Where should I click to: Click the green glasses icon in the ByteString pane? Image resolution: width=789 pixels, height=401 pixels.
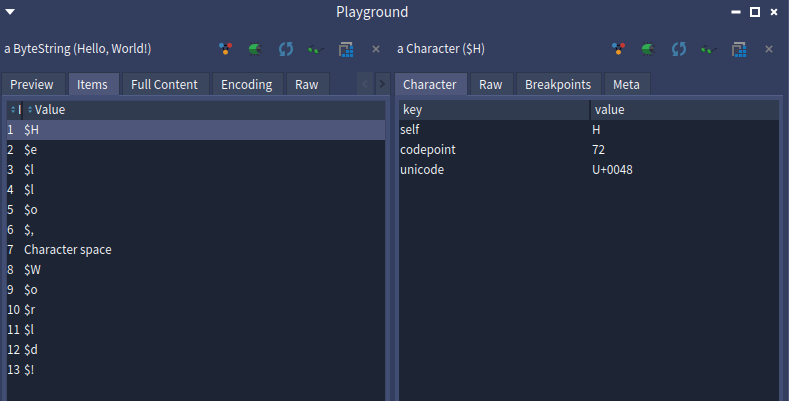click(x=316, y=49)
